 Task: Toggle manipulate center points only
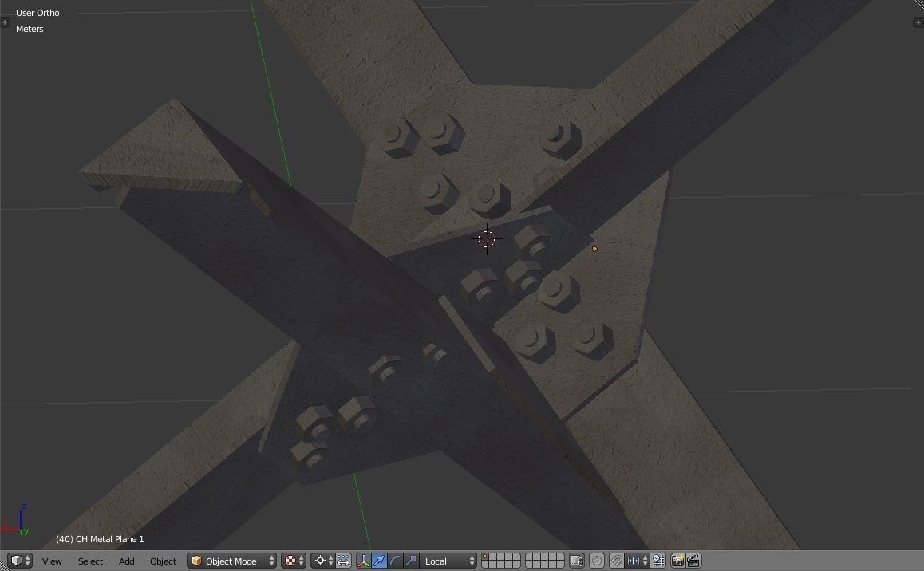coord(343,561)
